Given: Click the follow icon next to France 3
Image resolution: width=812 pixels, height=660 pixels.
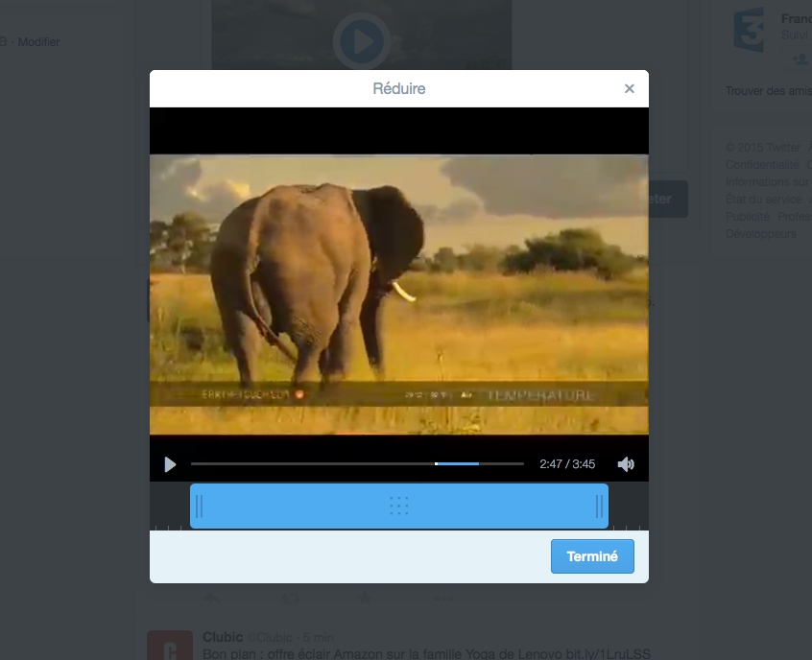Looking at the screenshot, I should click(x=801, y=59).
